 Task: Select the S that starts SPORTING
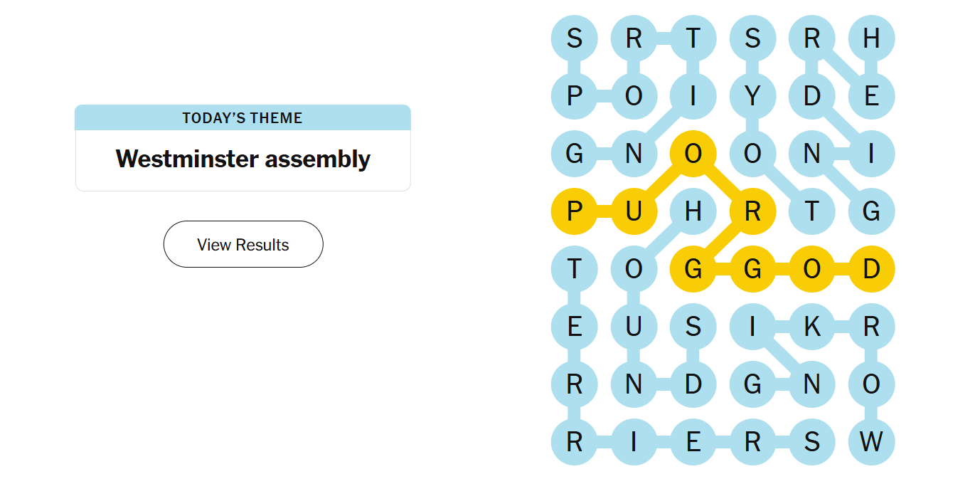pos(574,38)
